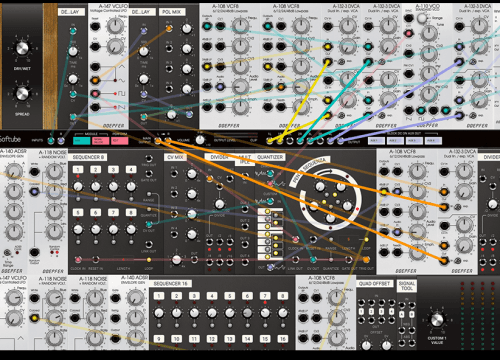Click the cyan MODULE button on Softube bar

click(82, 141)
